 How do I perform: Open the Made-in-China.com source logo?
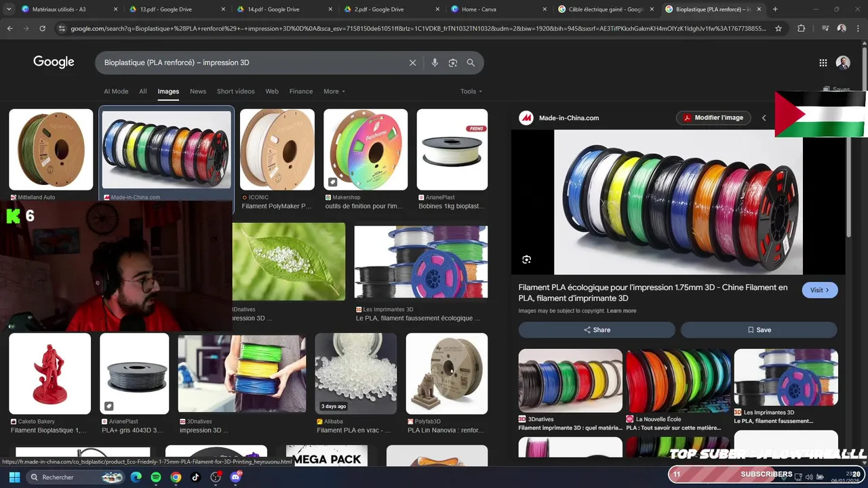pos(526,118)
